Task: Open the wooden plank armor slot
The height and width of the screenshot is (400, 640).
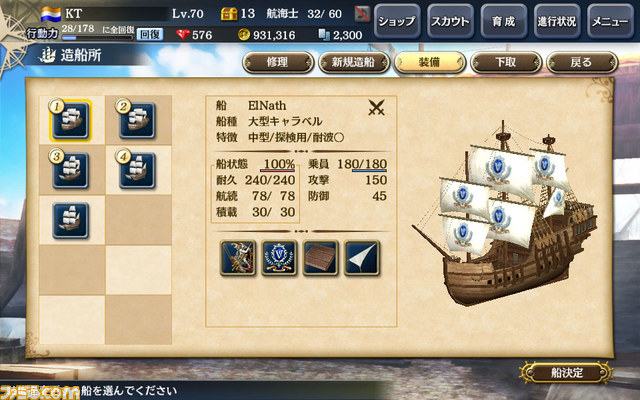Action: pyautogui.click(x=320, y=258)
